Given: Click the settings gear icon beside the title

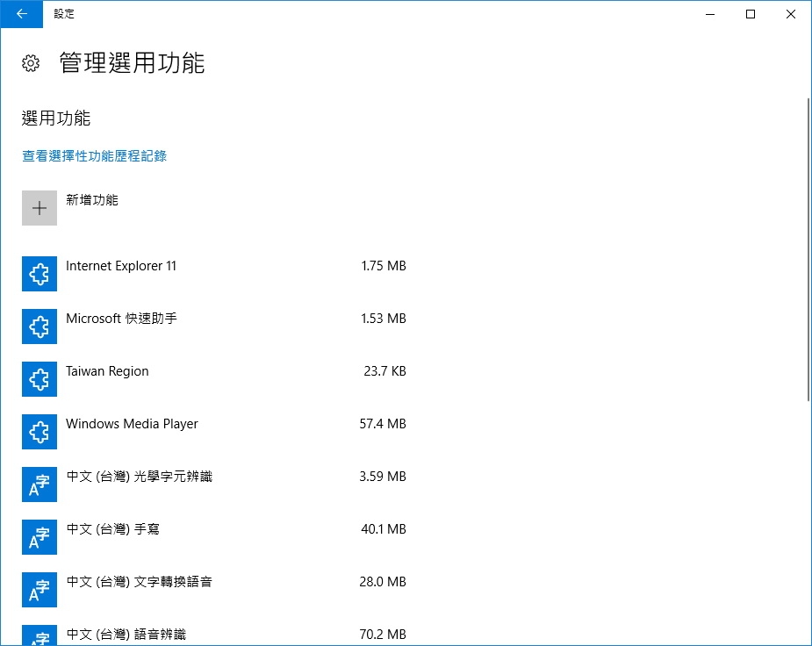Looking at the screenshot, I should pyautogui.click(x=31, y=63).
